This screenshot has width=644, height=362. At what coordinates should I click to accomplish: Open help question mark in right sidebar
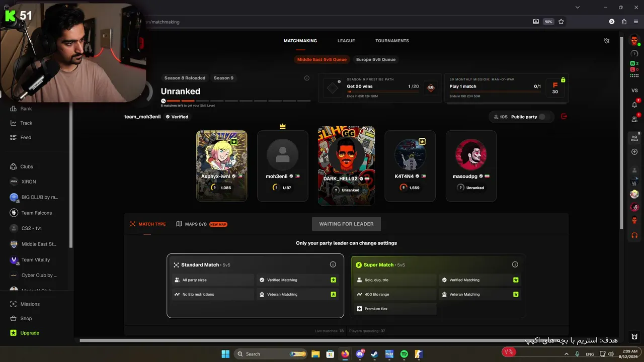click(x=634, y=53)
